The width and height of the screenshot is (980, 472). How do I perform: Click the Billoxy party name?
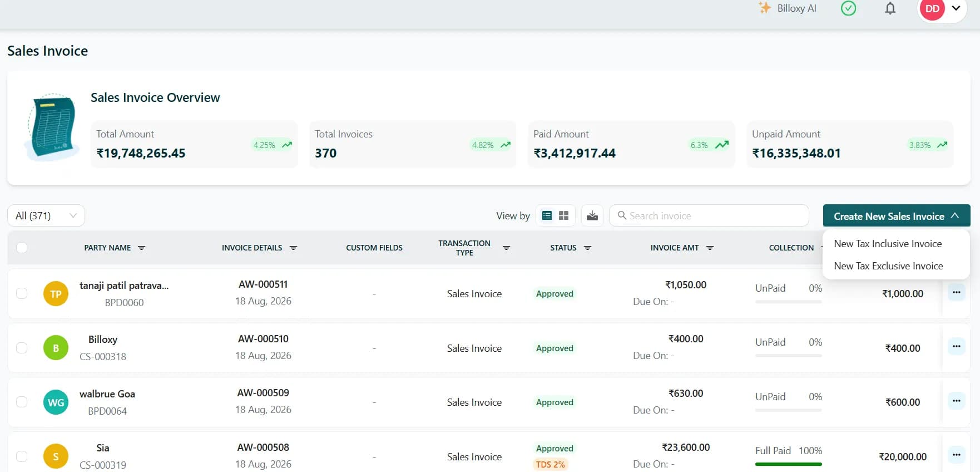point(103,340)
